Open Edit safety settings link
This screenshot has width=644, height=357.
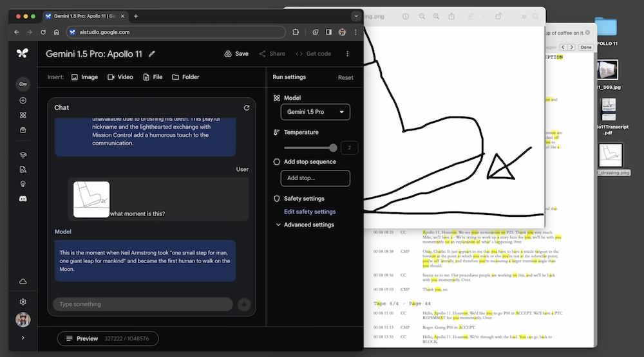[x=310, y=212]
